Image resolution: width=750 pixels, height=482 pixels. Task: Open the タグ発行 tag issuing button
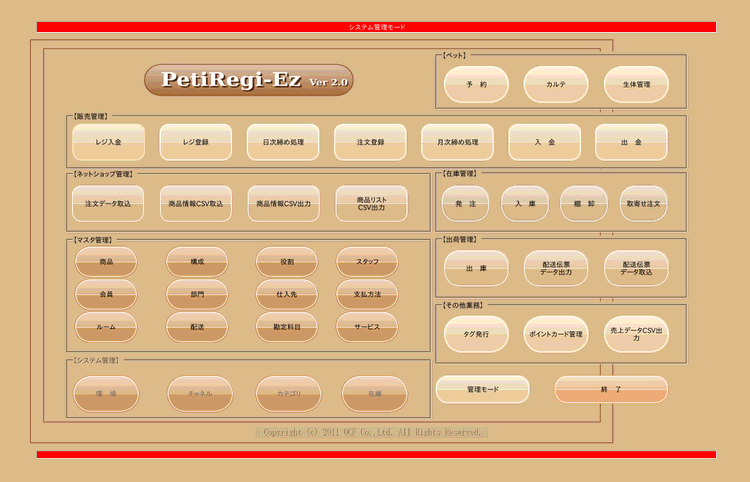[476, 334]
